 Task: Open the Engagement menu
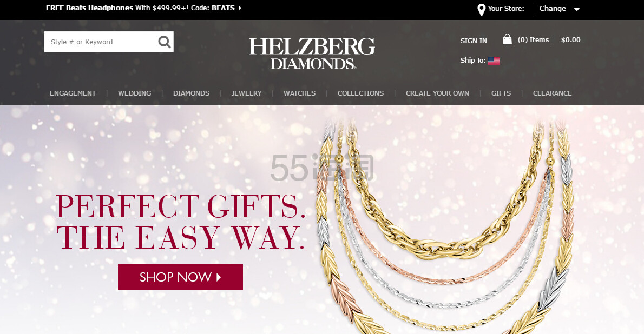point(73,93)
